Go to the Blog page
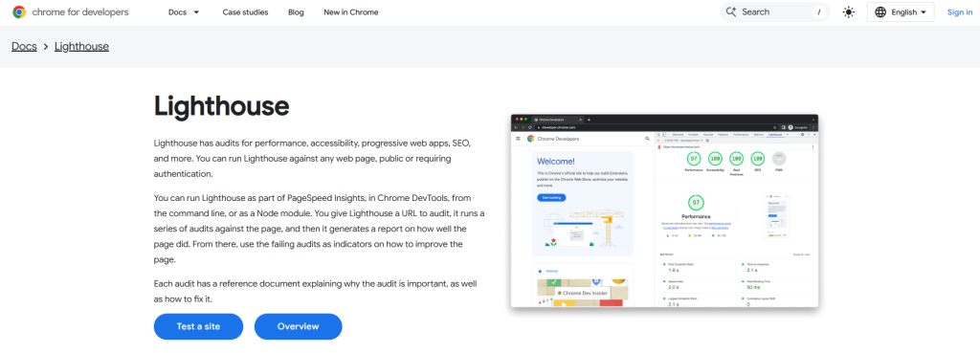 click(297, 11)
